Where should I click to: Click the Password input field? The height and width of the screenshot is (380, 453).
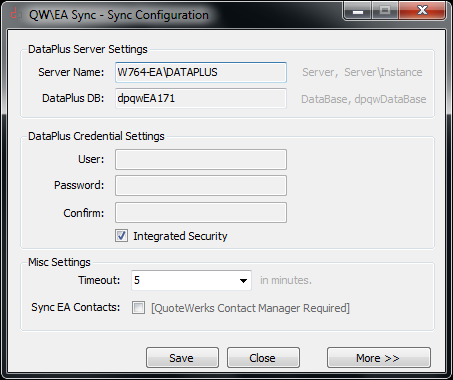[201, 185]
